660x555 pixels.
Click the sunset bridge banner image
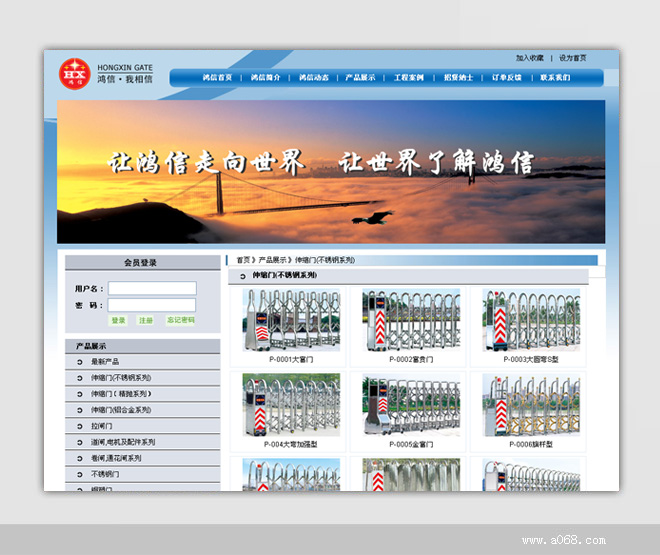tap(331, 172)
